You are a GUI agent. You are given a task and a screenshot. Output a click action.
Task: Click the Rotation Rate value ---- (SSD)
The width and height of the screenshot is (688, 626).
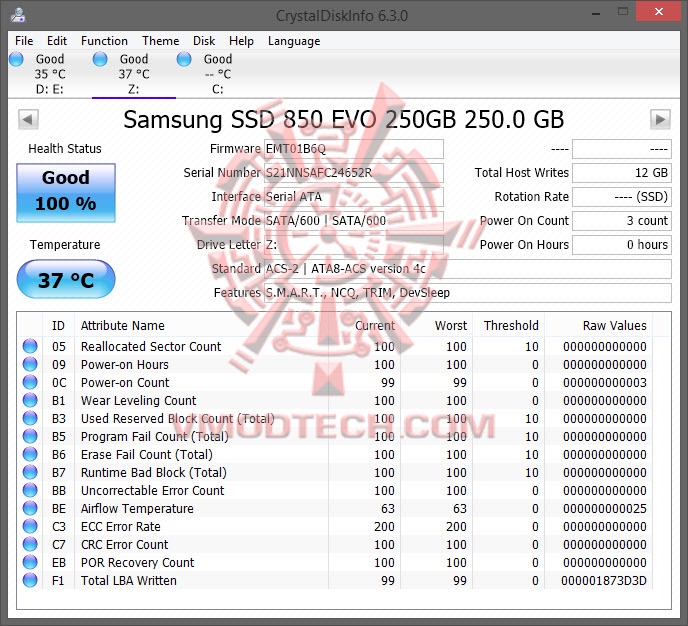(622, 197)
